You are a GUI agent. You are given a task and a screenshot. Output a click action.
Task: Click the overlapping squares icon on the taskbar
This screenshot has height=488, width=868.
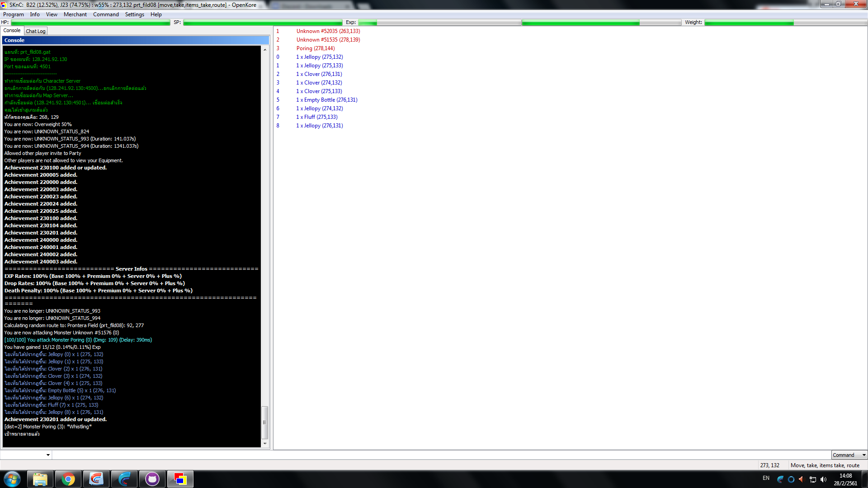coord(180,479)
